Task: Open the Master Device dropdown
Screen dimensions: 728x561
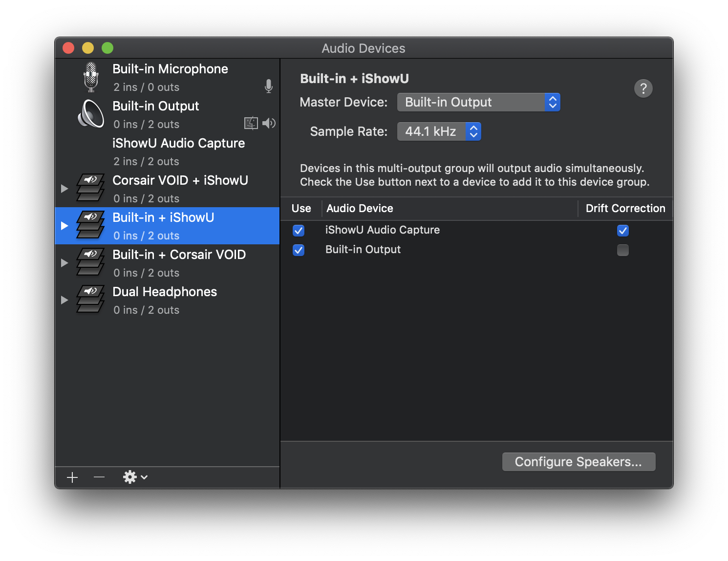Action: point(479,102)
